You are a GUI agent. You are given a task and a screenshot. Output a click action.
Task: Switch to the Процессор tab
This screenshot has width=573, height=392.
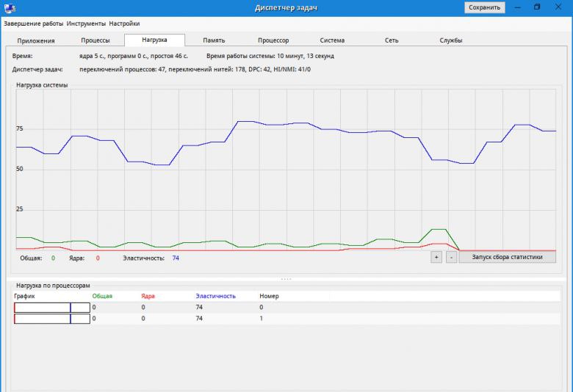(x=273, y=40)
